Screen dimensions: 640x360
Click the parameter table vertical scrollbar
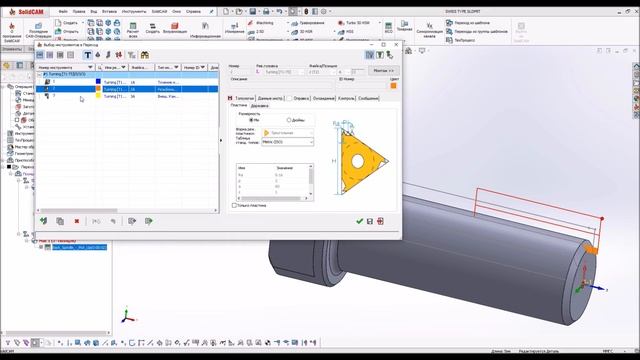point(311,180)
